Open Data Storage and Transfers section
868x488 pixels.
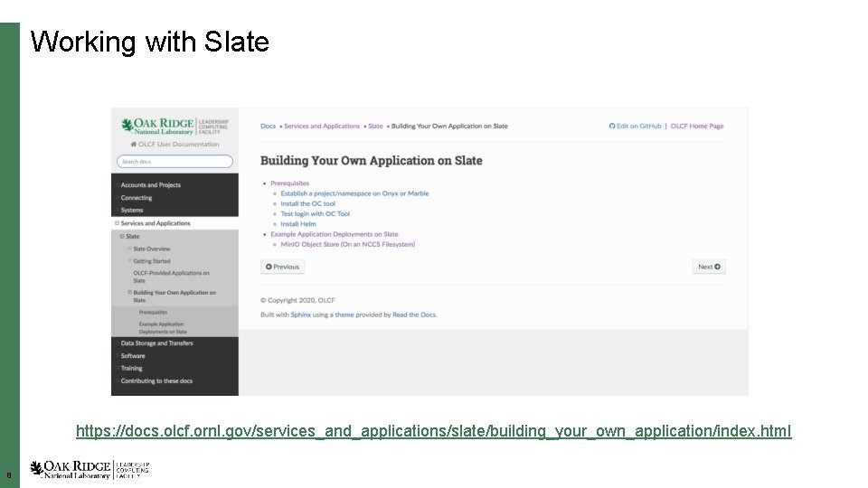pos(156,343)
